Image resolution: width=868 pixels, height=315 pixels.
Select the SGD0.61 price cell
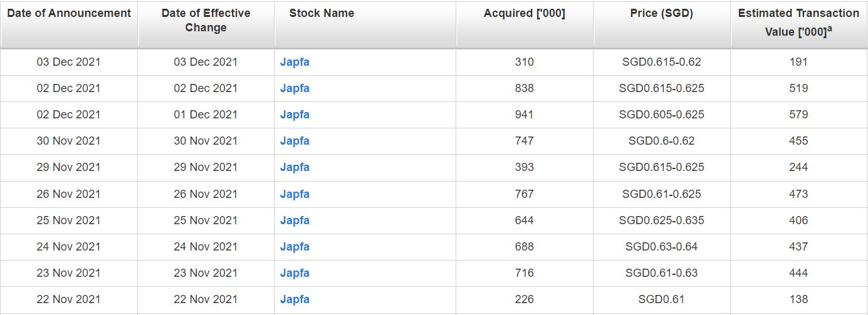point(661,299)
